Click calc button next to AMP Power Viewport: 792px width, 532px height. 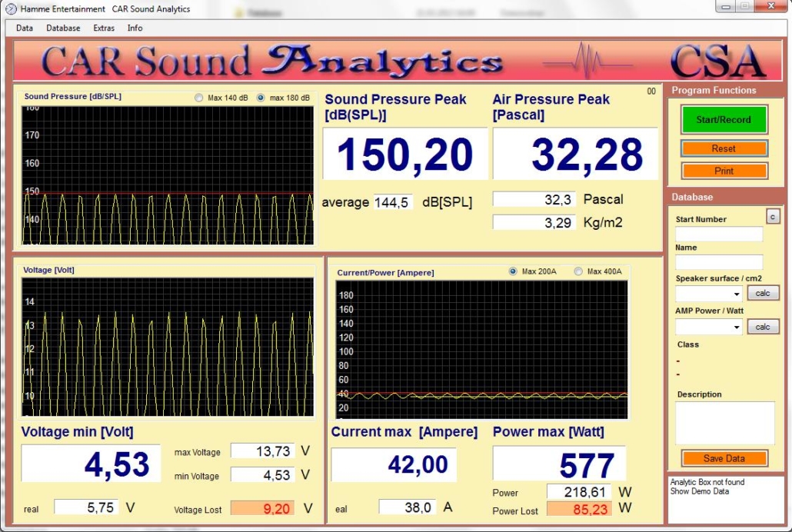pos(763,327)
